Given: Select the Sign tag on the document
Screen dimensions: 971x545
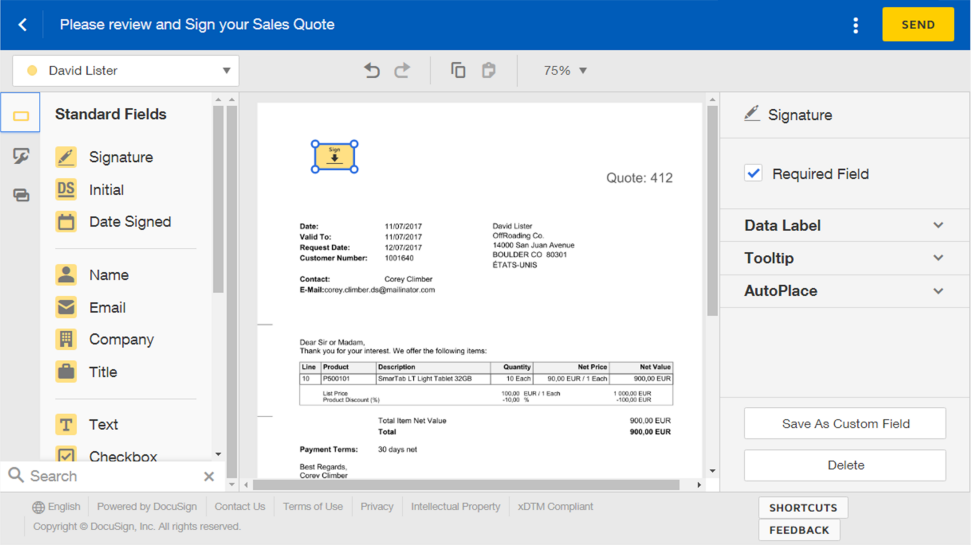Looking at the screenshot, I should coord(334,157).
